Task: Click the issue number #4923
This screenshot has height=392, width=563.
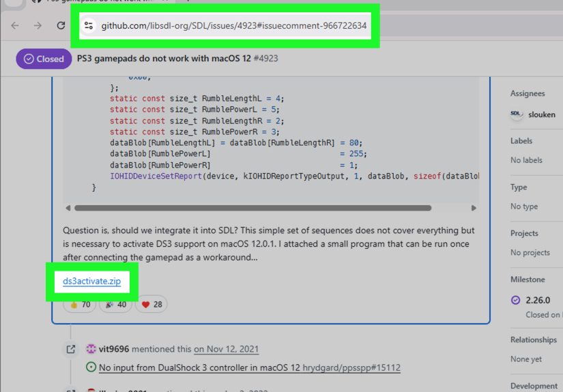Action: [x=265, y=59]
